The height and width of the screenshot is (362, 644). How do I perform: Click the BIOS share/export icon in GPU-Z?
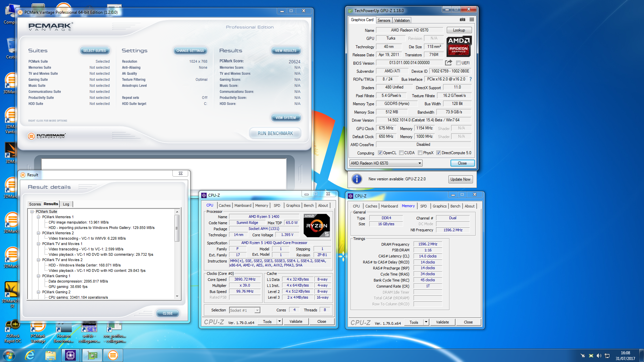pyautogui.click(x=448, y=63)
